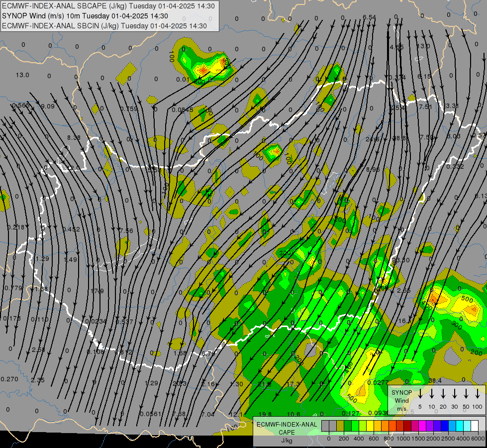
Task: Click the 3.31 value on the map
Action: click(452, 106)
